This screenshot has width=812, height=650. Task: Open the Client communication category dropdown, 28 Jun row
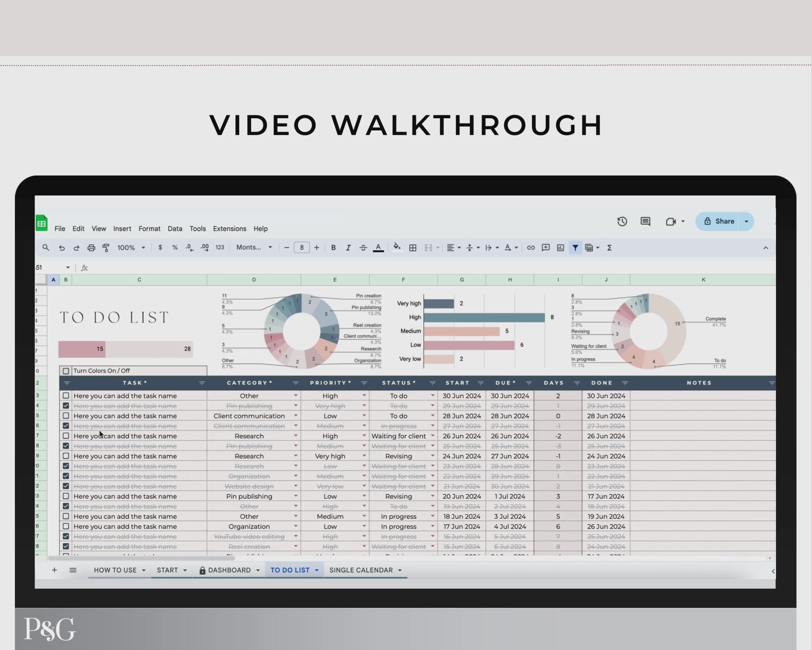coord(296,416)
